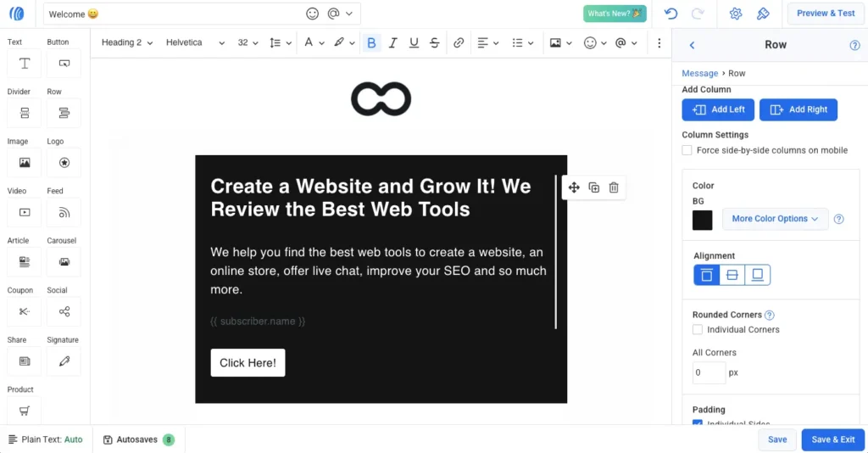This screenshot has height=453, width=868.
Task: Add an Article block
Action: [x=25, y=262]
